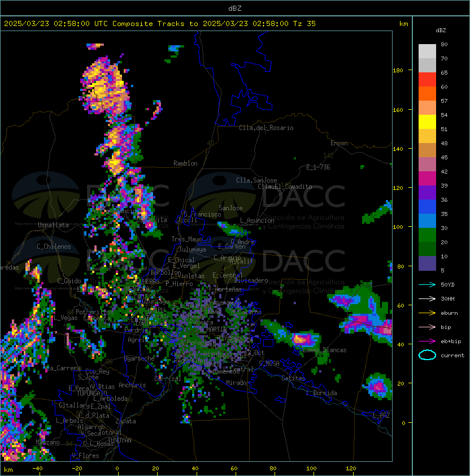Click the C_Guido map label

pos(69,281)
